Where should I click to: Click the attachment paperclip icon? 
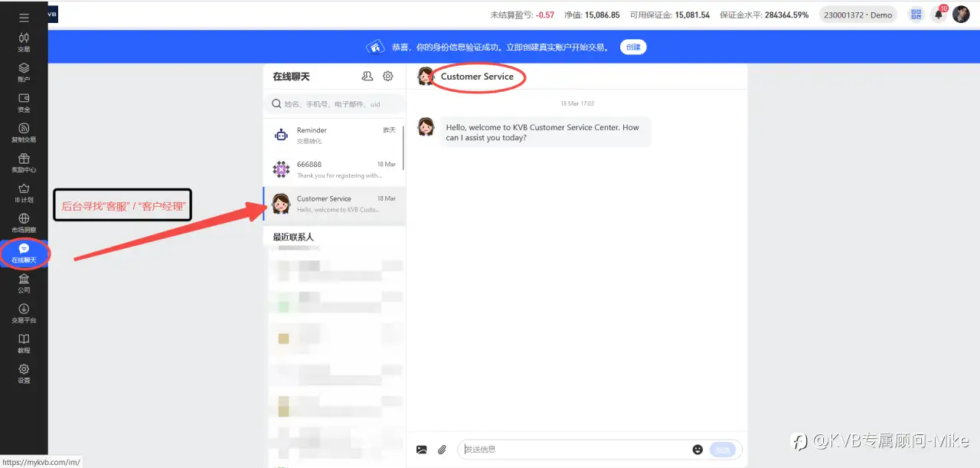click(442, 450)
